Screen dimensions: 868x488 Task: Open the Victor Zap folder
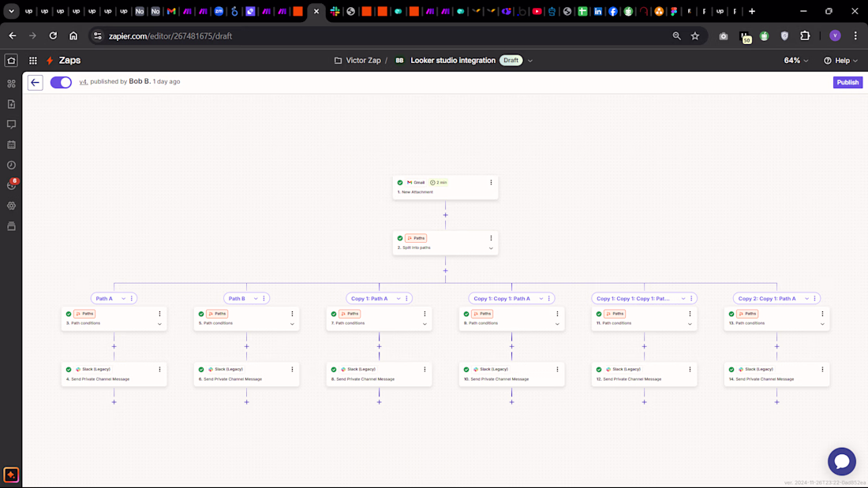click(357, 60)
